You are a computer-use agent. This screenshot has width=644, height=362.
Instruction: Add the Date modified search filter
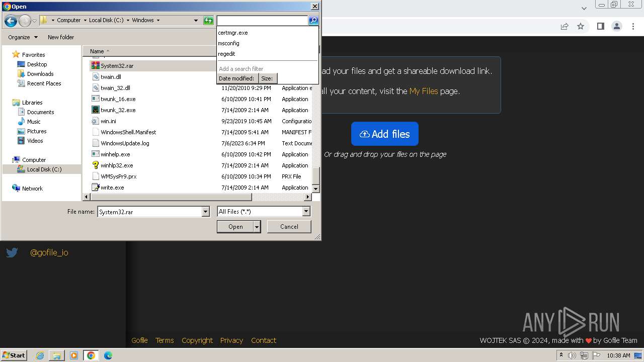(x=237, y=78)
